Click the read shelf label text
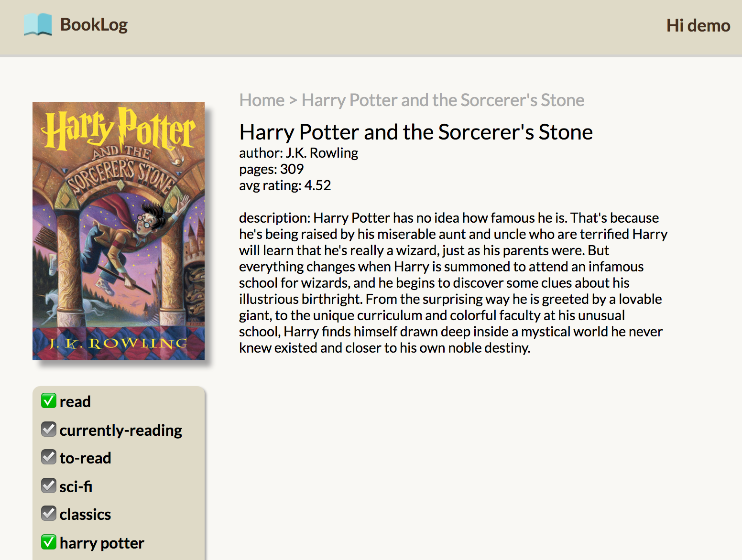 pos(75,401)
